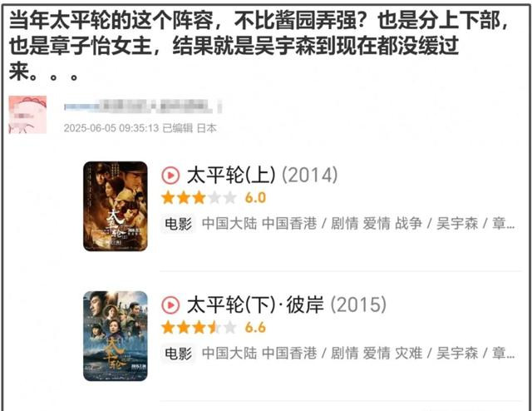Click the 6.0 rating score
This screenshot has width=532, height=411.
255,198
